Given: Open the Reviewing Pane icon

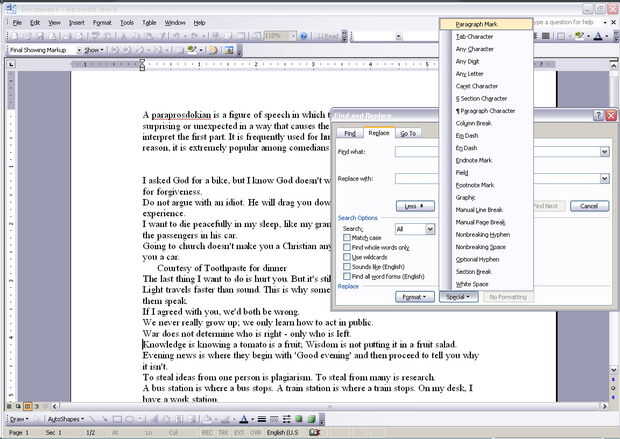Looking at the screenshot, I should [228, 50].
